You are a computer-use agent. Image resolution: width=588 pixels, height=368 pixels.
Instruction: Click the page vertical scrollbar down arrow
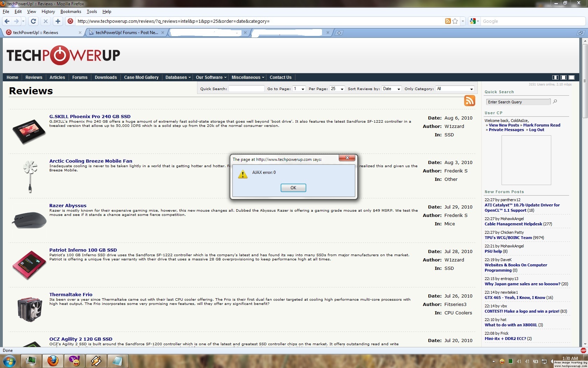[x=585, y=344]
